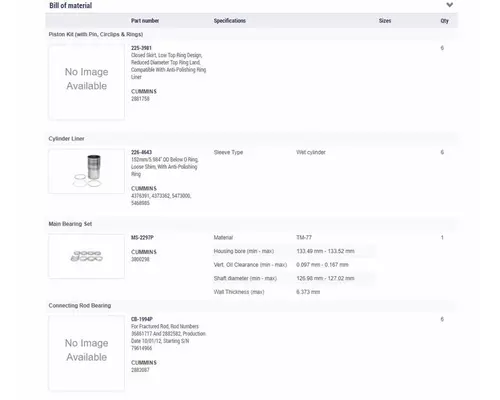This screenshot has height=400, width=500.
Task: Click the Cylinder Liner quantity 6
Action: (442, 152)
